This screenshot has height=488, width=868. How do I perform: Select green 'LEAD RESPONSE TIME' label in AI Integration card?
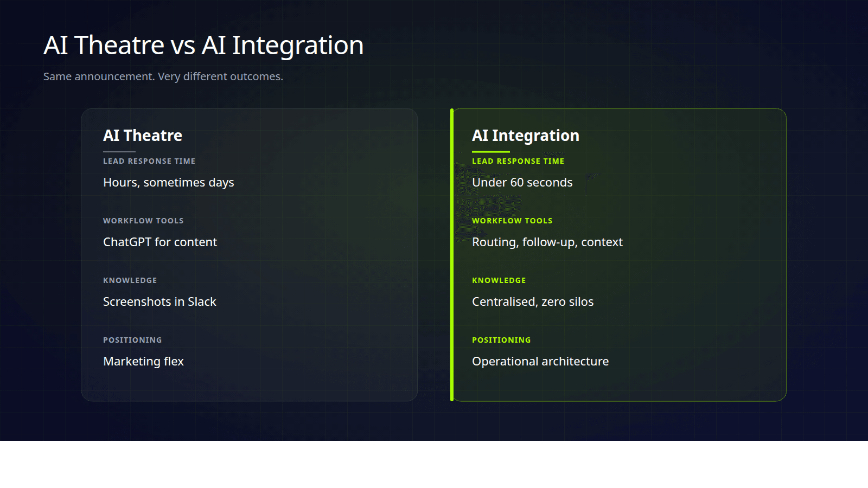click(x=518, y=161)
